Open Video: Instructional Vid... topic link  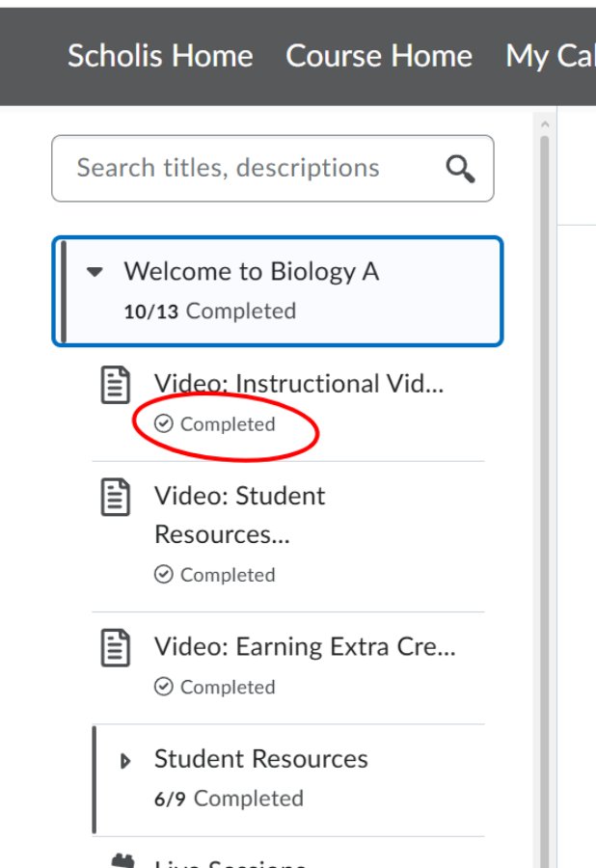(x=299, y=384)
